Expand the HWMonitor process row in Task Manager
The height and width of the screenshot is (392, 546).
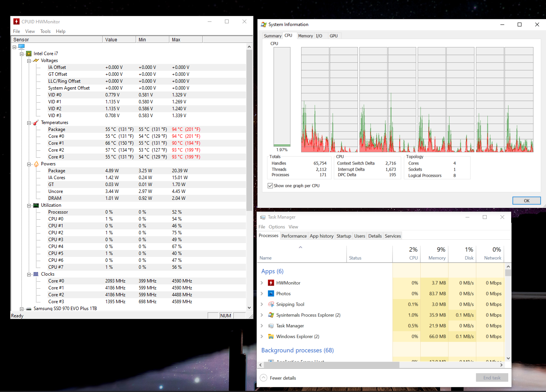tap(262, 283)
